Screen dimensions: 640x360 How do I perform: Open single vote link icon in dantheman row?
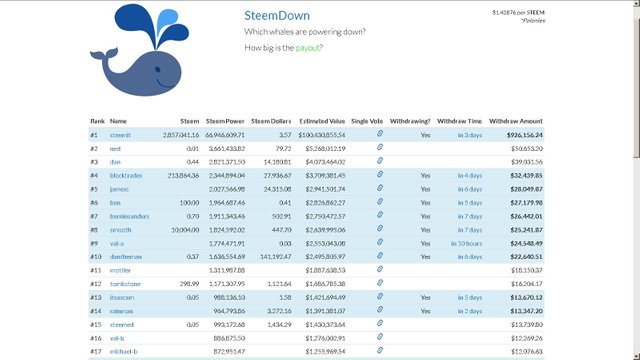click(x=380, y=255)
